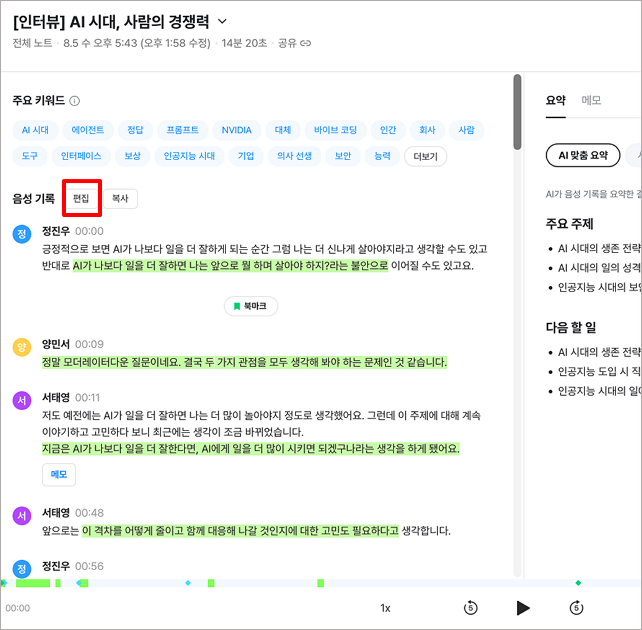Rewind 5 seconds with the back icon

click(470, 608)
